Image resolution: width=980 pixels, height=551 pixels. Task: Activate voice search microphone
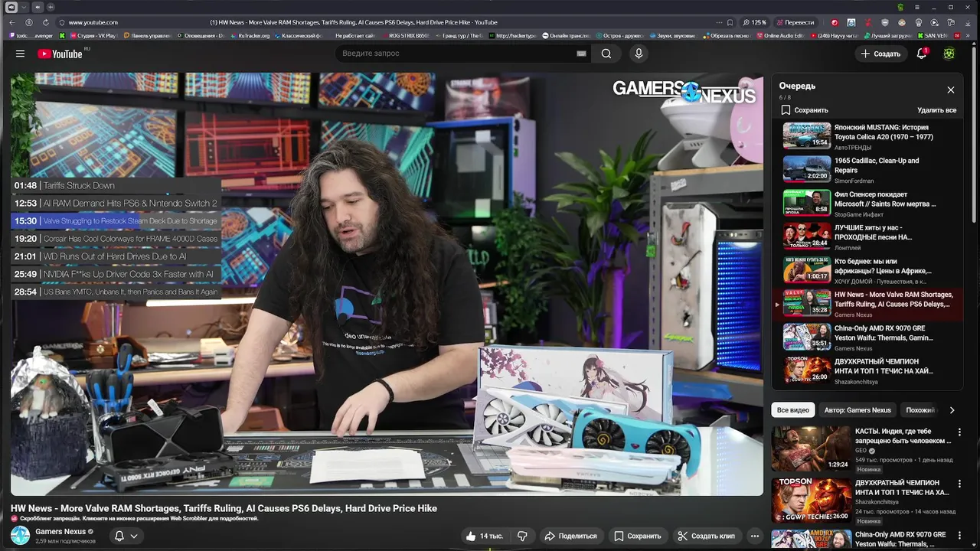[x=639, y=54]
